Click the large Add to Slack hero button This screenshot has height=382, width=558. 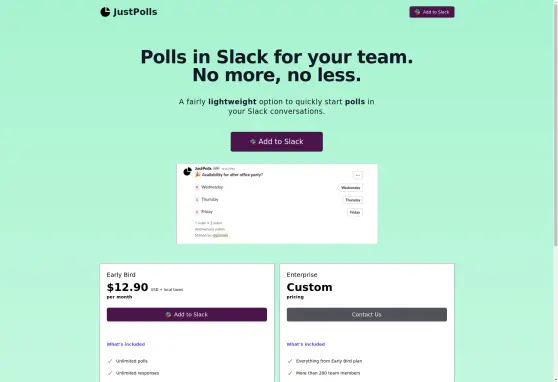(277, 142)
